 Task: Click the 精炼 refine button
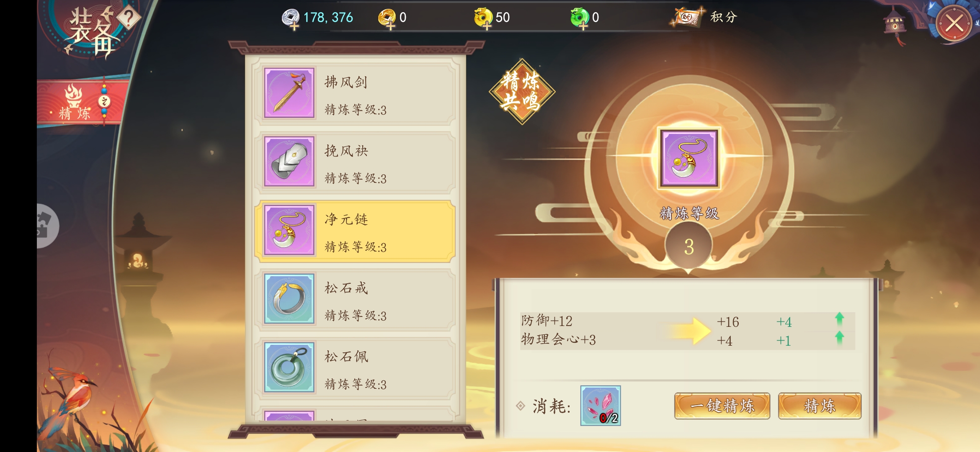coord(820,406)
